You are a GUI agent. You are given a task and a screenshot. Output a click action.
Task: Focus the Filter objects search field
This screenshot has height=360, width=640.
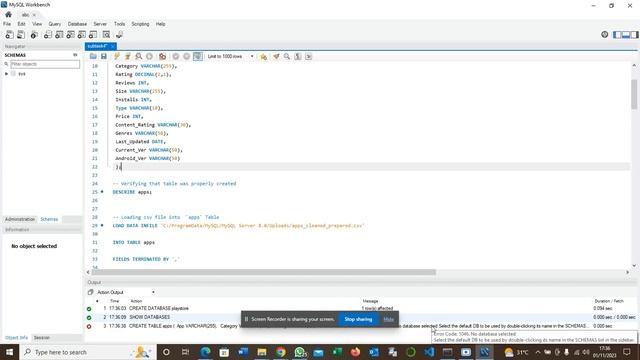[45, 64]
